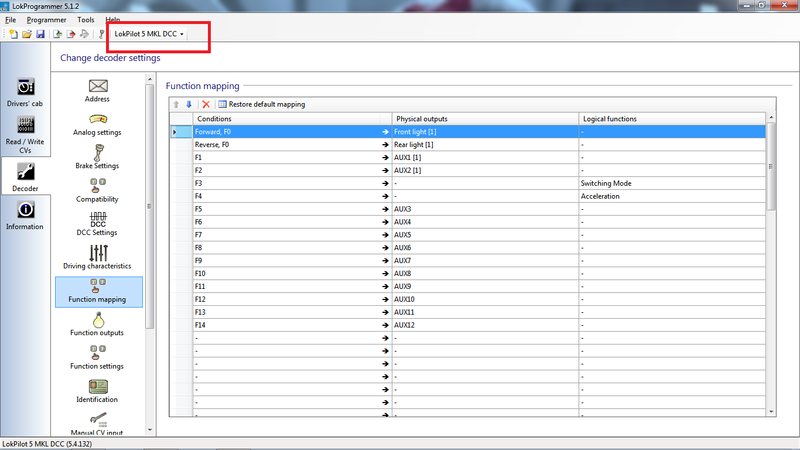Select the F11 condition cell
The height and width of the screenshot is (450, 800).
pyautogui.click(x=292, y=286)
